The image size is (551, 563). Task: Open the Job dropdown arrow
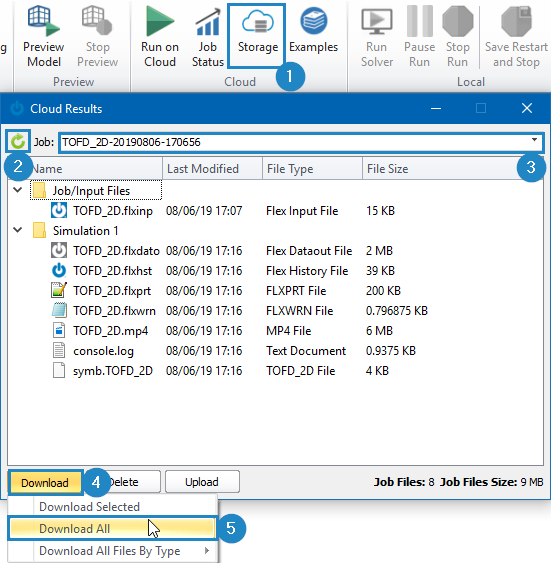point(534,140)
